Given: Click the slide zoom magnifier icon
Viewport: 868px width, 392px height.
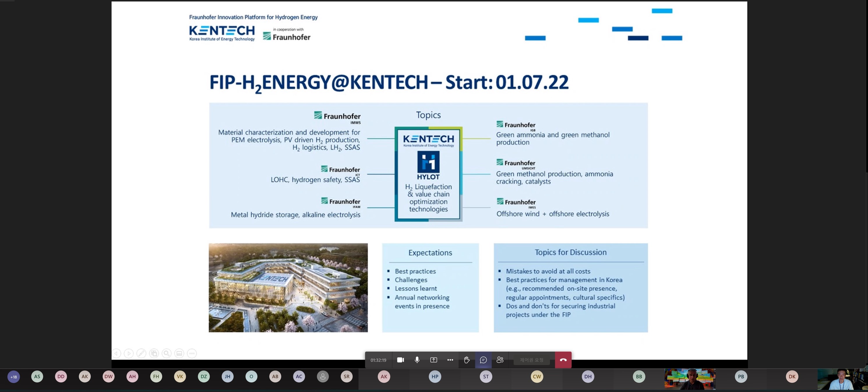Looking at the screenshot, I should pyautogui.click(x=166, y=354).
